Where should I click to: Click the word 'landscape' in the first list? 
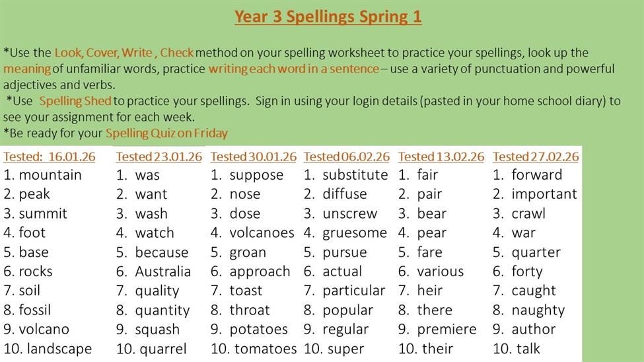pyautogui.click(x=59, y=349)
